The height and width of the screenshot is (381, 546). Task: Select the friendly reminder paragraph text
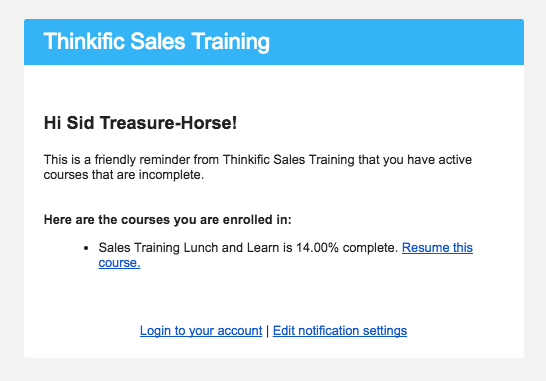pyautogui.click(x=258, y=167)
